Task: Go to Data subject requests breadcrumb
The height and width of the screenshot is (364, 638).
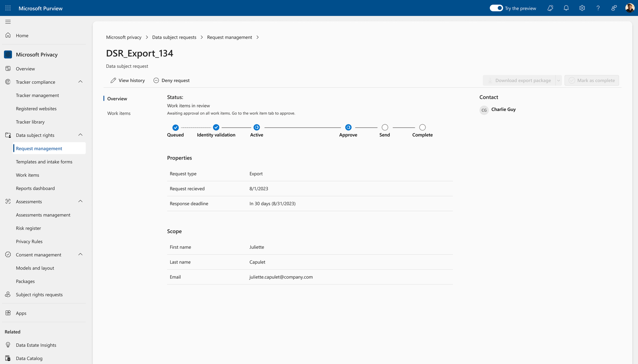Action: click(174, 37)
